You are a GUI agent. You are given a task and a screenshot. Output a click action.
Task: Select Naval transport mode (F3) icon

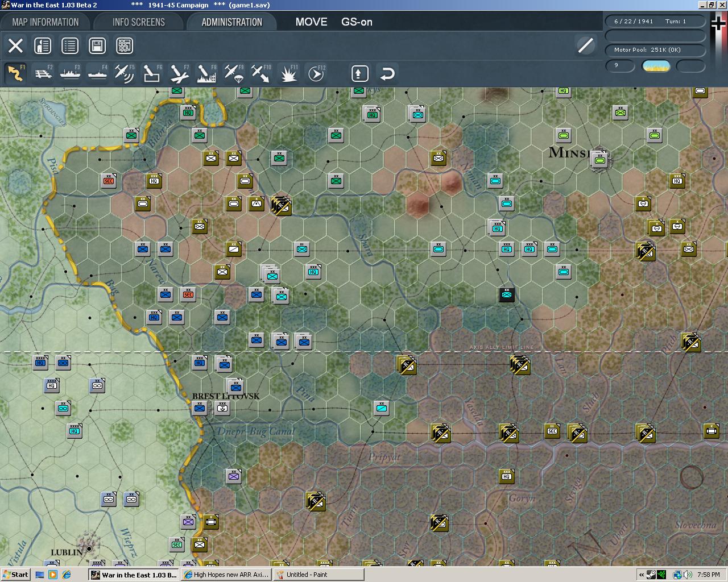[70, 73]
